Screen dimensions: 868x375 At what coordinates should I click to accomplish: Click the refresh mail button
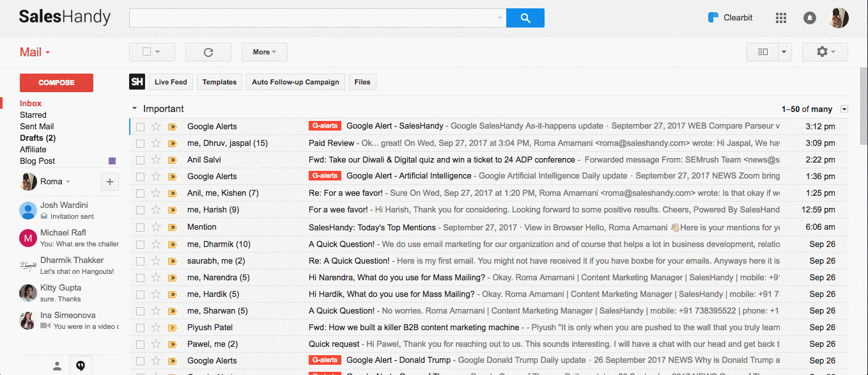pos(208,52)
